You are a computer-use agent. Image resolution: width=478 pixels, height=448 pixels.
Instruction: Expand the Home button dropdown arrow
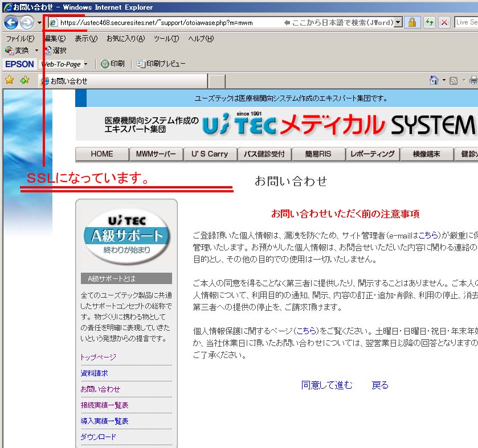444,80
